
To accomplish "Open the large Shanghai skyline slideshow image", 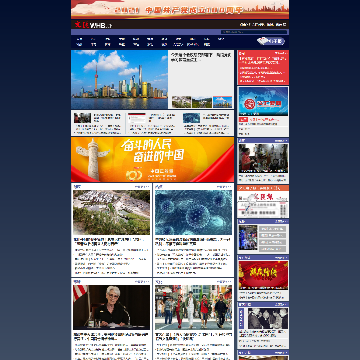I will pos(119,79).
